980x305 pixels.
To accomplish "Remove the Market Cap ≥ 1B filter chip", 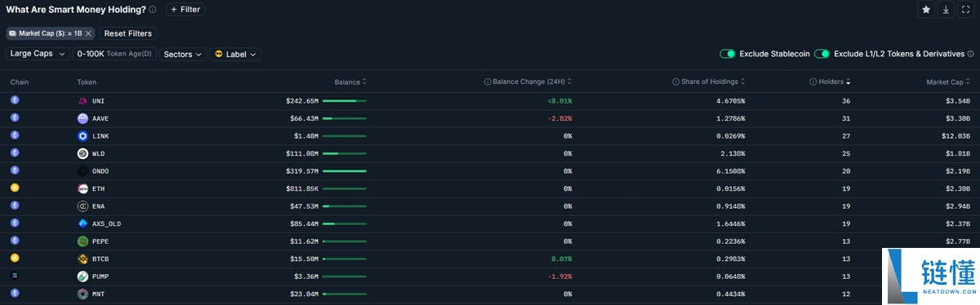I will coord(88,33).
